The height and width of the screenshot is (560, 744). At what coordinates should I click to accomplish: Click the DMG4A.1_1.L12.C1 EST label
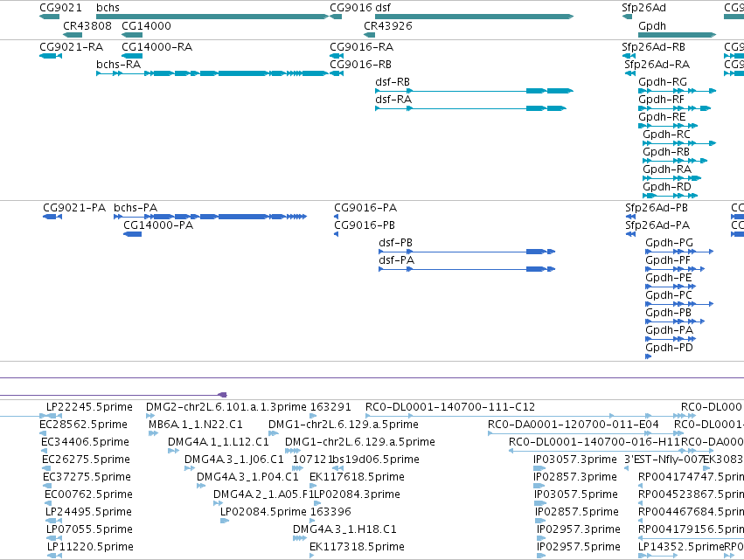219,442
